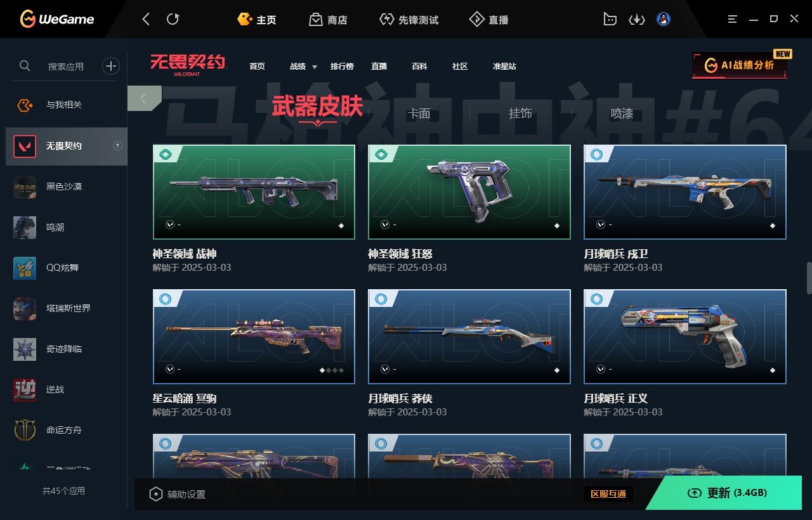
Task: Click the add application plus icon
Action: (x=111, y=65)
